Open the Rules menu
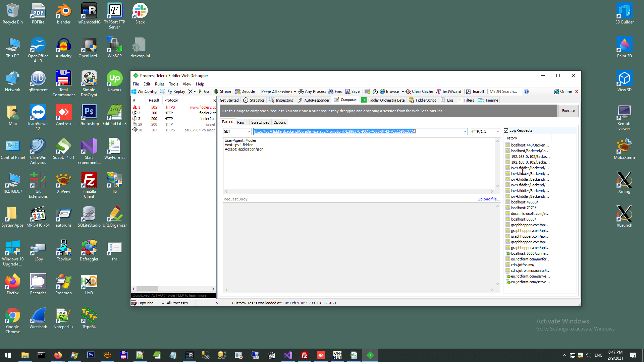Image resolution: width=644 pixels, height=362 pixels. tap(159, 84)
